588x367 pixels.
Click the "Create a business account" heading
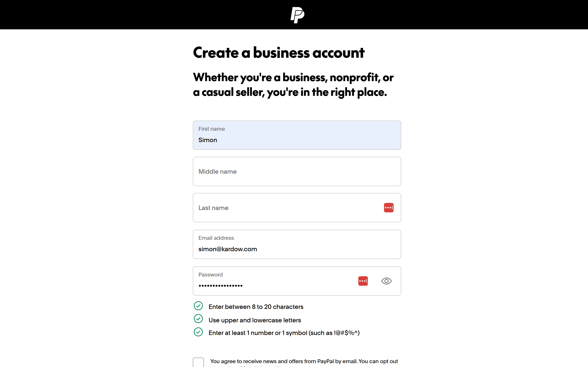pos(279,53)
